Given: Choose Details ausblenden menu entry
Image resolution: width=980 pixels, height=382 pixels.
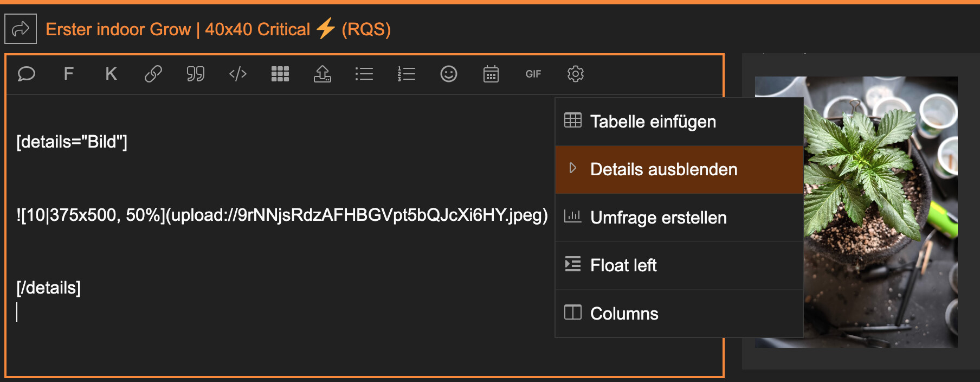Looking at the screenshot, I should (x=663, y=169).
